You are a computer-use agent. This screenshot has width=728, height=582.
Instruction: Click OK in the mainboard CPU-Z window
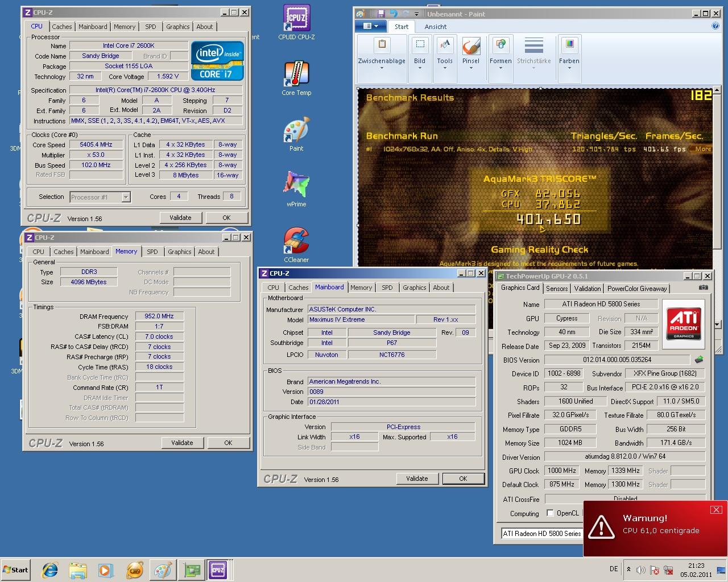coord(463,479)
